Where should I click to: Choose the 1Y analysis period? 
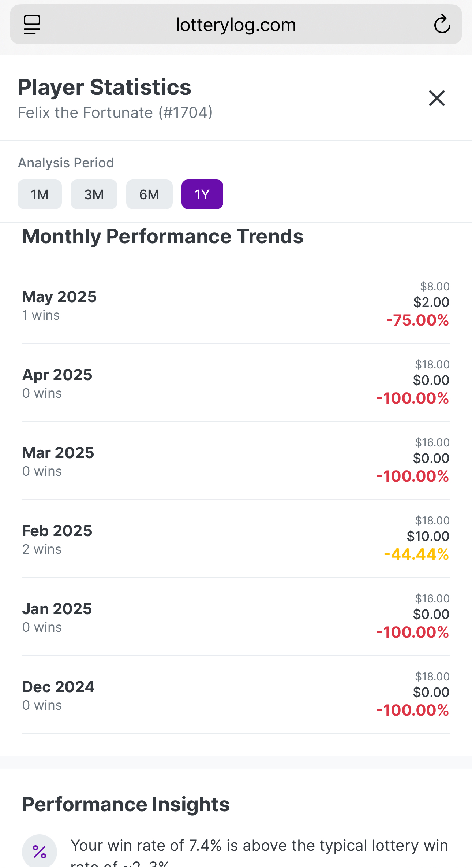pos(202,194)
